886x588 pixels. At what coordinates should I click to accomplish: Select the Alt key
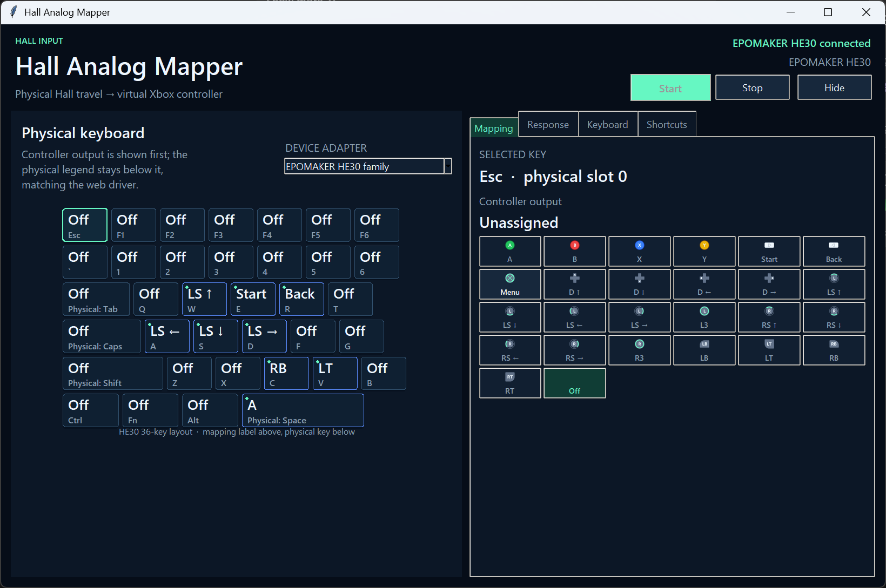[x=210, y=410]
